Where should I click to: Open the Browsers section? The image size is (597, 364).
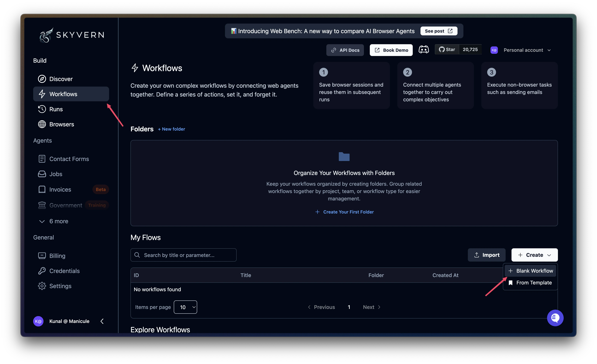tap(62, 124)
